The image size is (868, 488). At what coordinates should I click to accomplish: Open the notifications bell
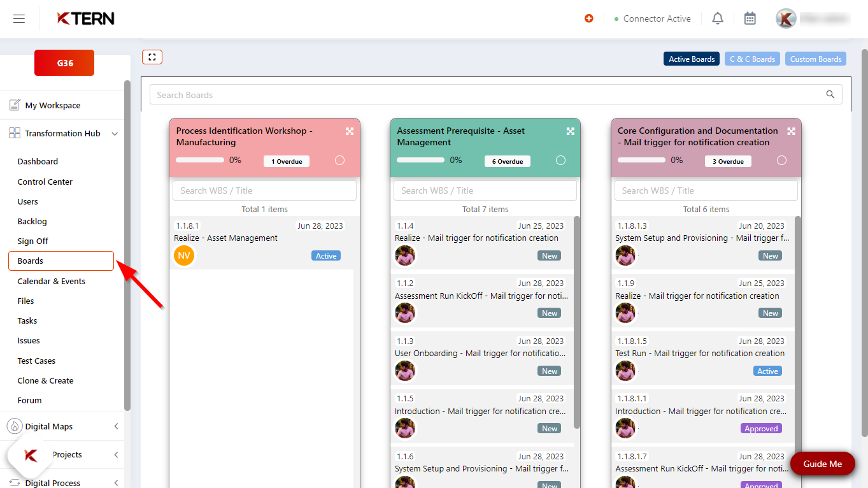click(x=718, y=18)
